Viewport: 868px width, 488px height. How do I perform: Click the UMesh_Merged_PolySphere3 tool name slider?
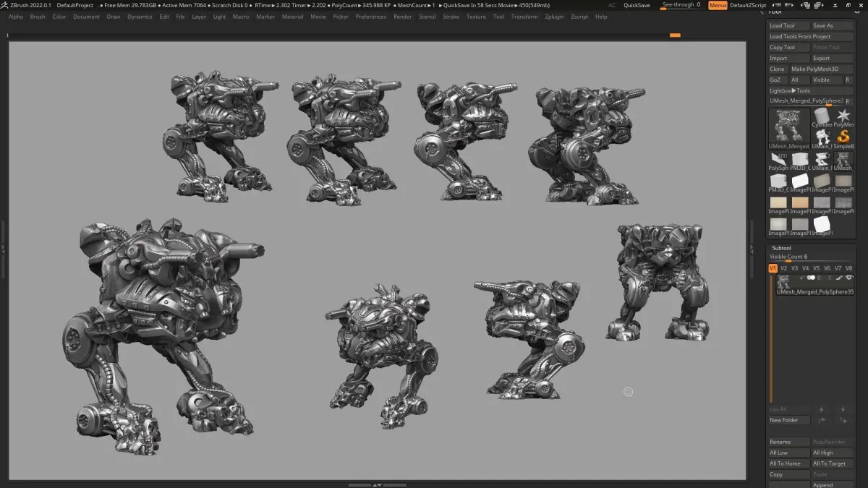(x=805, y=101)
